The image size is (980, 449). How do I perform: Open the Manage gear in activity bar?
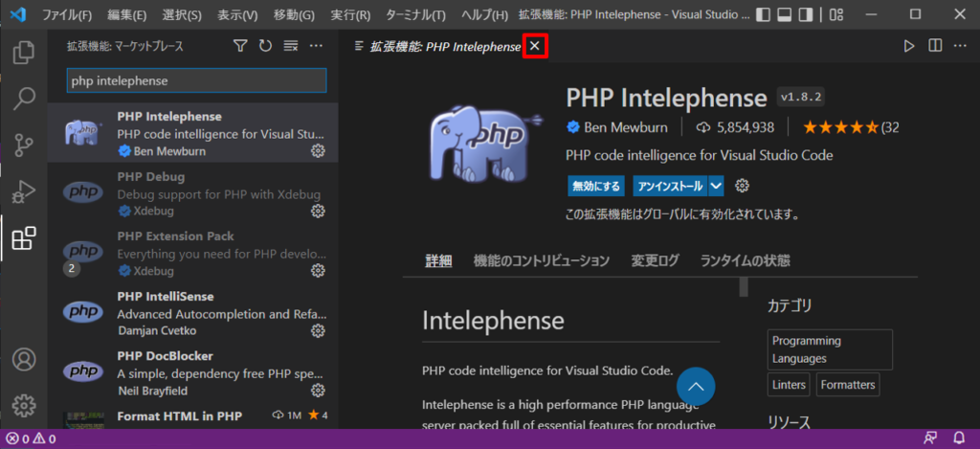click(24, 406)
